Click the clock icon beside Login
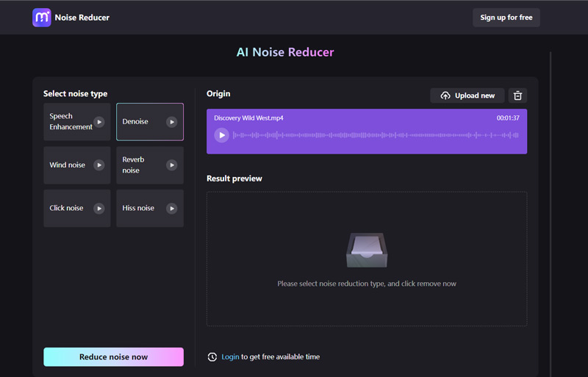Viewport: 588px width, 377px height. click(212, 356)
